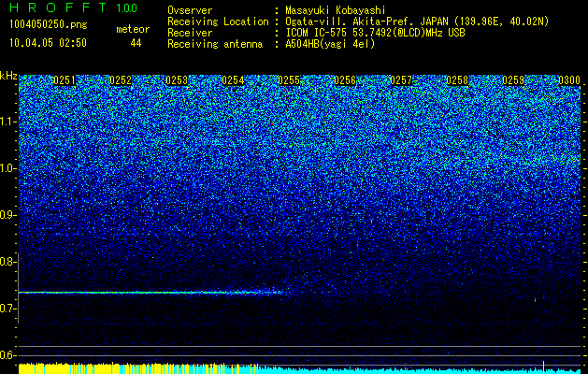
Task: Click the kHz axis unit label
Action: 8,76
